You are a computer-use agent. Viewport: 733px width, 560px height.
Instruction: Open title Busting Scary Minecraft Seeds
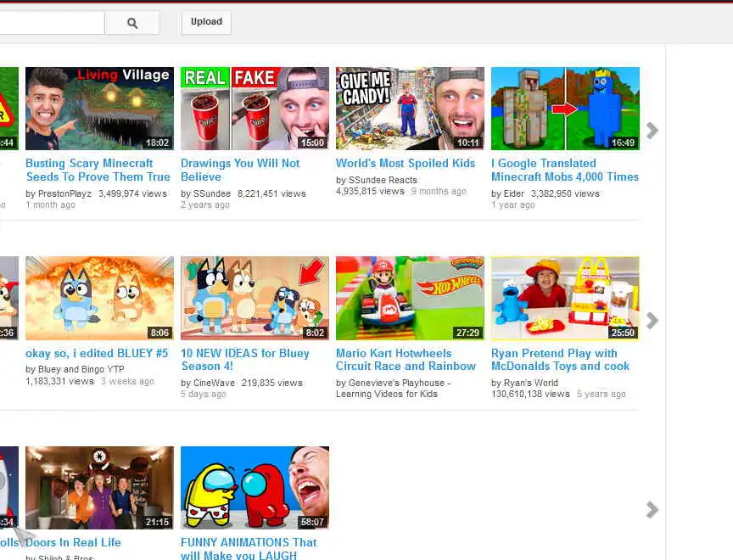[x=98, y=171]
